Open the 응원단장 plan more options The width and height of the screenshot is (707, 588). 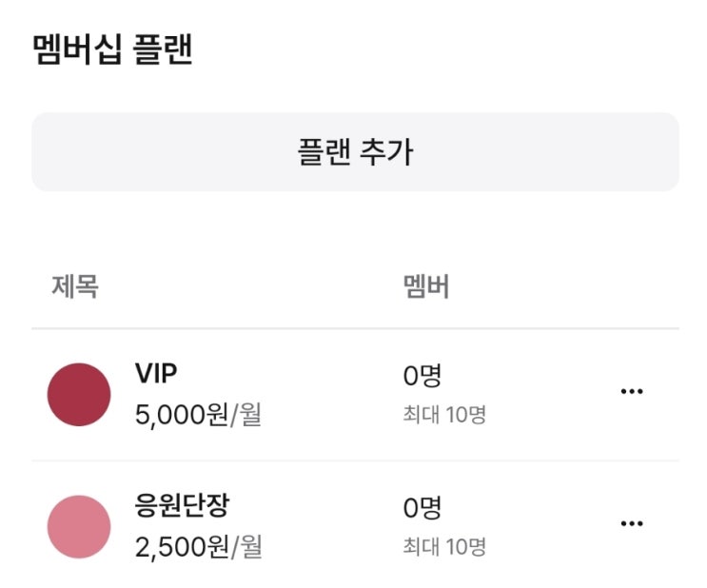(631, 523)
